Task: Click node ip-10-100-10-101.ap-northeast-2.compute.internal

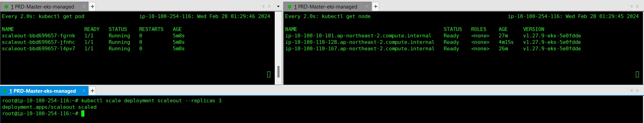Action: point(358,36)
